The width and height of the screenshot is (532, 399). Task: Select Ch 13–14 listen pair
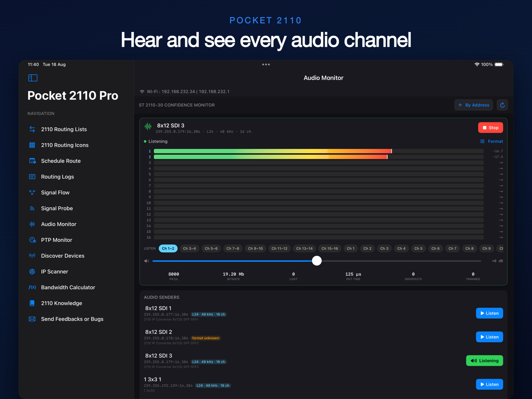tap(304, 248)
